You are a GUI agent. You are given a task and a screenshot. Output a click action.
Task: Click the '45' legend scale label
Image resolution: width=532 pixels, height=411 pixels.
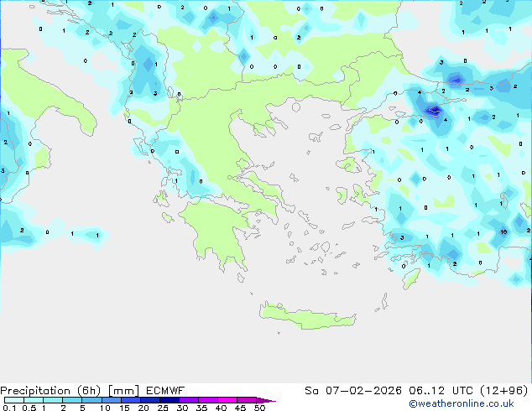[x=240, y=408]
